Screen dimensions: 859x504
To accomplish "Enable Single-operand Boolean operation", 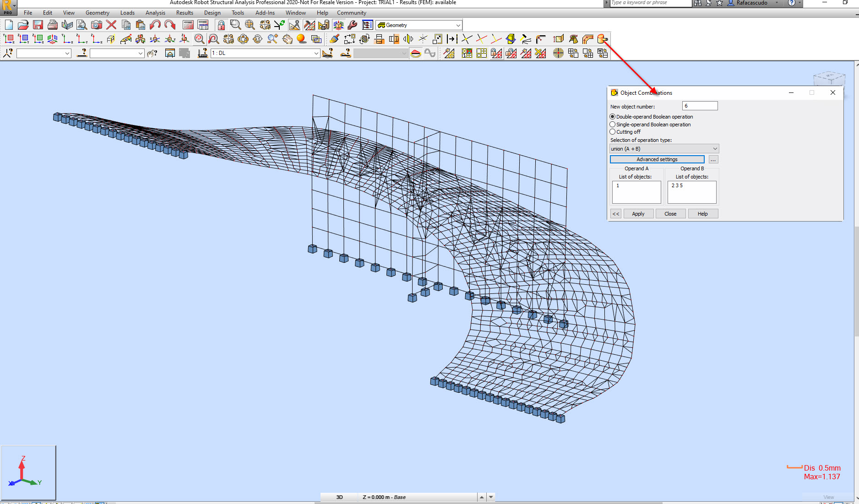I will click(x=613, y=124).
